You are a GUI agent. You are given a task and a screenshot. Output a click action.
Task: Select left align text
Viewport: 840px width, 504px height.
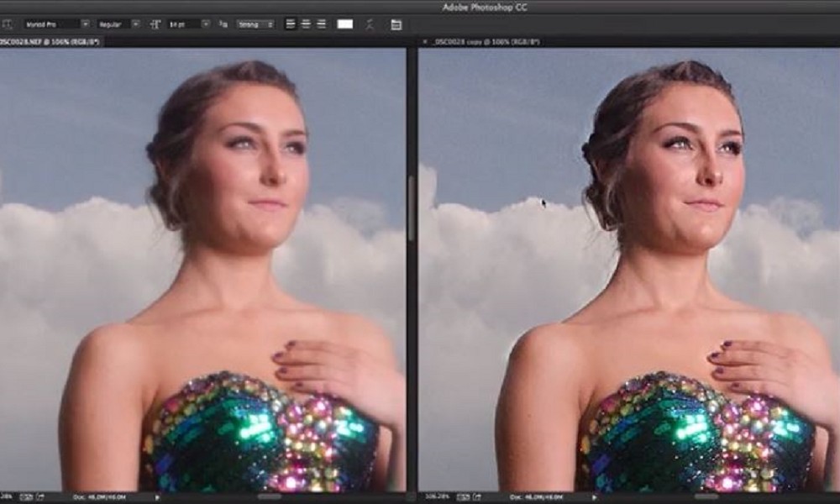(x=291, y=24)
